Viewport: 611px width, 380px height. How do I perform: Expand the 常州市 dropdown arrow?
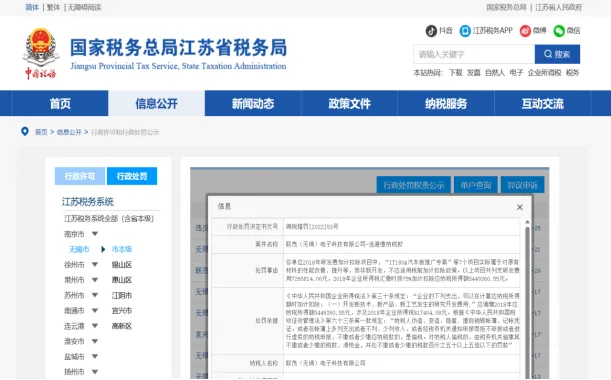95,280
